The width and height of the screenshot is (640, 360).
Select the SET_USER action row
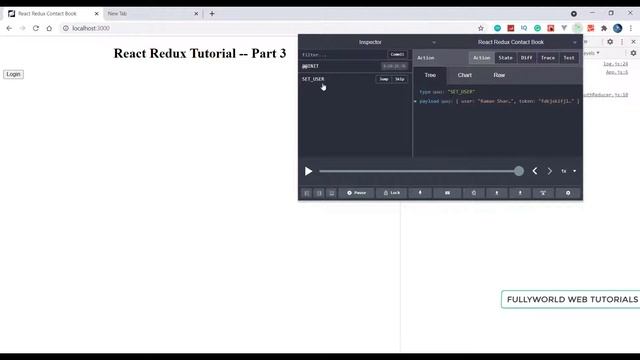pos(355,79)
